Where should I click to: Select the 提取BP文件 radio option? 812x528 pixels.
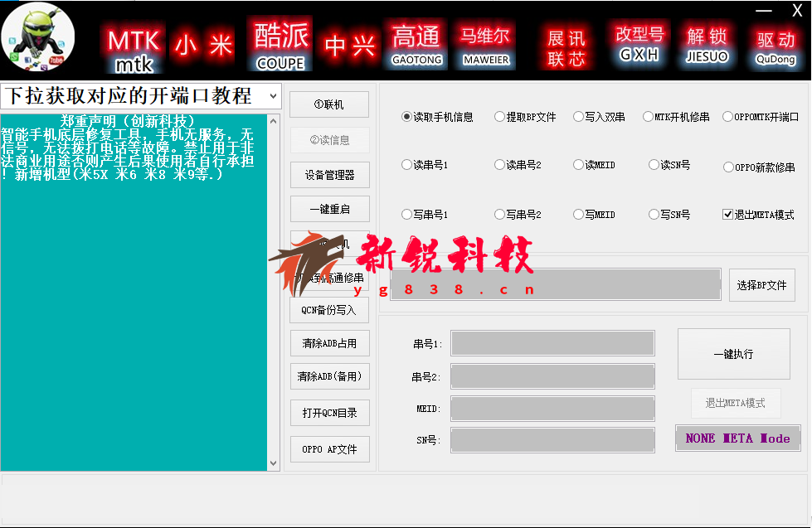pyautogui.click(x=524, y=117)
